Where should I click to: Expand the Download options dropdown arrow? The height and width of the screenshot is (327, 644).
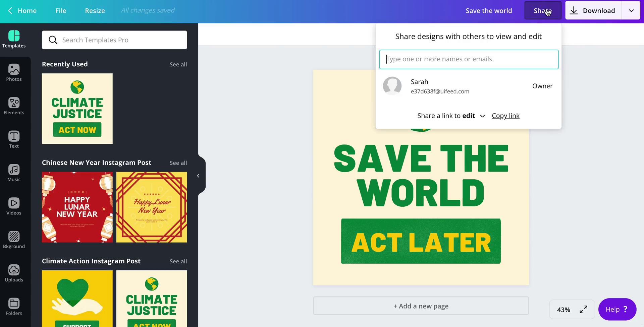pyautogui.click(x=631, y=10)
